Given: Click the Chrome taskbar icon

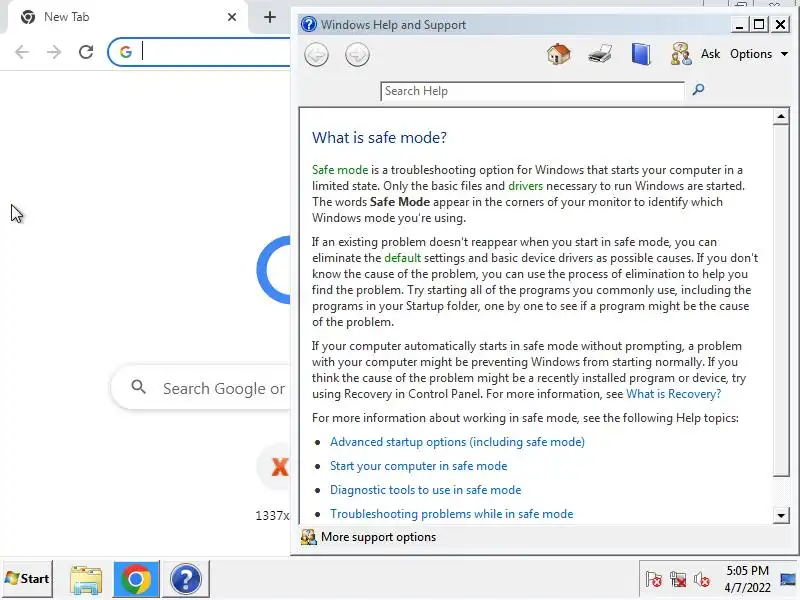Looking at the screenshot, I should pyautogui.click(x=136, y=579).
